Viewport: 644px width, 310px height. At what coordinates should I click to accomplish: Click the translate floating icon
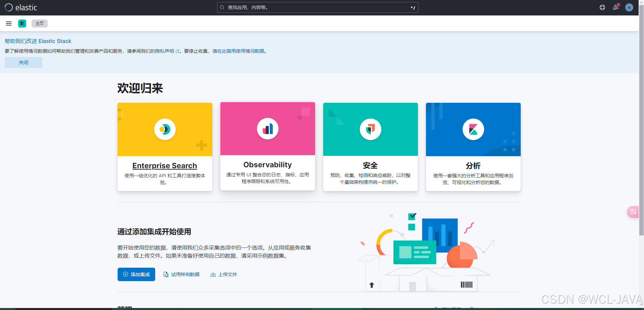[633, 212]
